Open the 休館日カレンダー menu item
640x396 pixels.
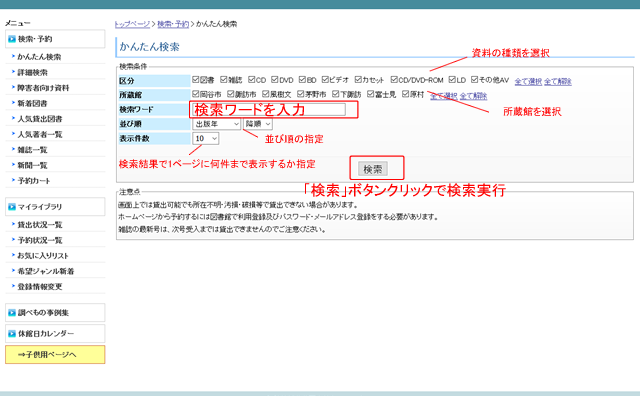55,334
